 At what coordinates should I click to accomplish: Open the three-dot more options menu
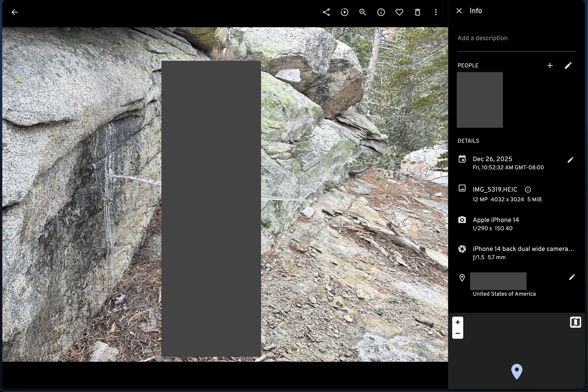pyautogui.click(x=436, y=12)
